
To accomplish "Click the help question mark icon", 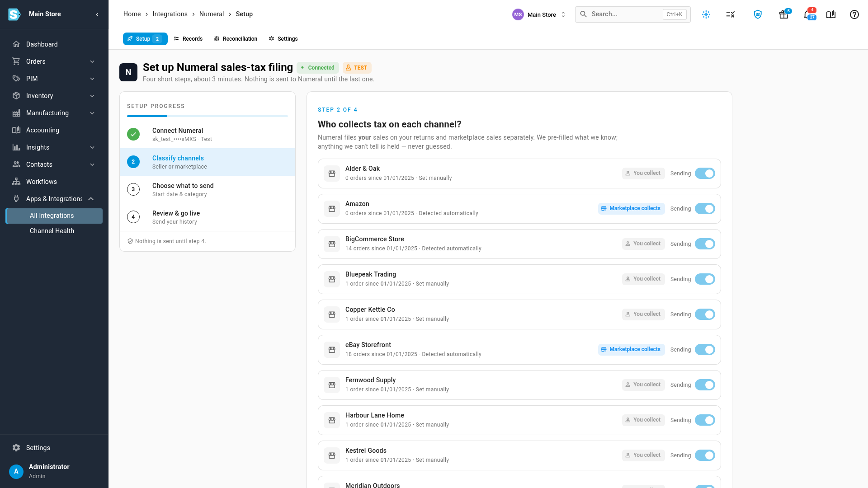I will click(x=854, y=14).
